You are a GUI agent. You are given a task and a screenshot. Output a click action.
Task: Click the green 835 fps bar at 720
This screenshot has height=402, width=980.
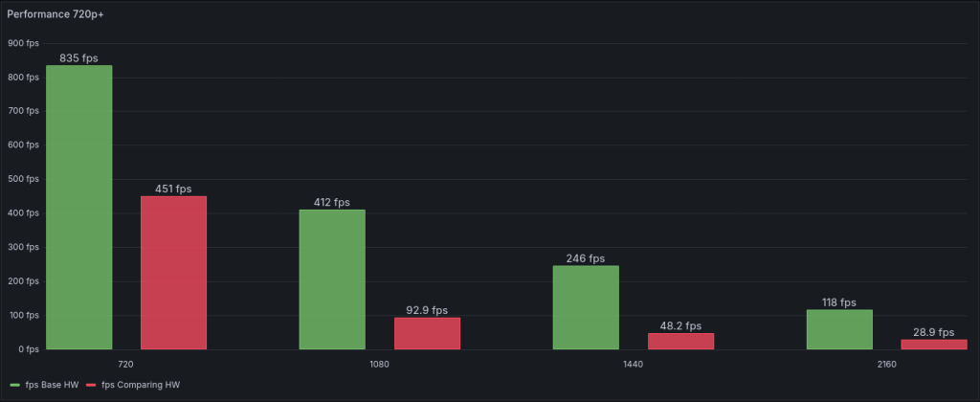(x=78, y=207)
